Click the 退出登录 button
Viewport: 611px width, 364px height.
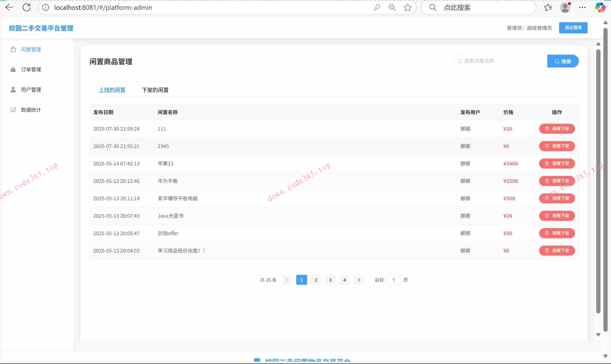(573, 28)
